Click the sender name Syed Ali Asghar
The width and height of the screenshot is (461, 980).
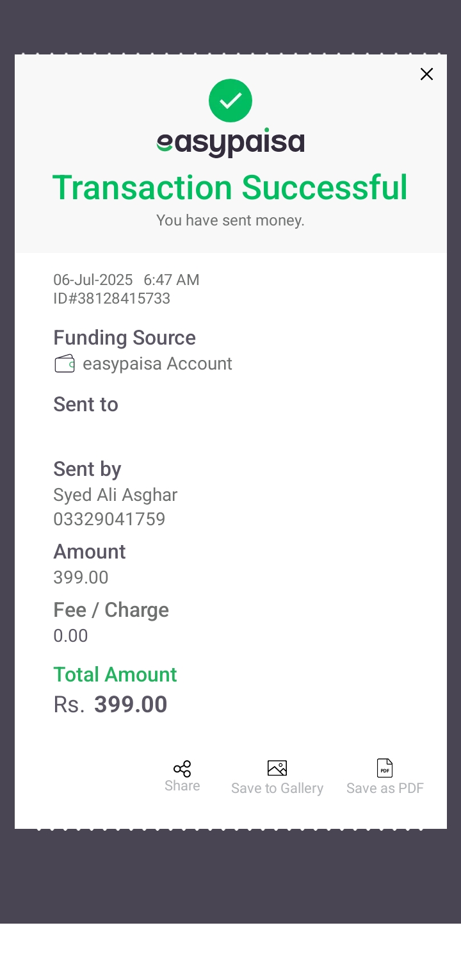[x=115, y=495]
